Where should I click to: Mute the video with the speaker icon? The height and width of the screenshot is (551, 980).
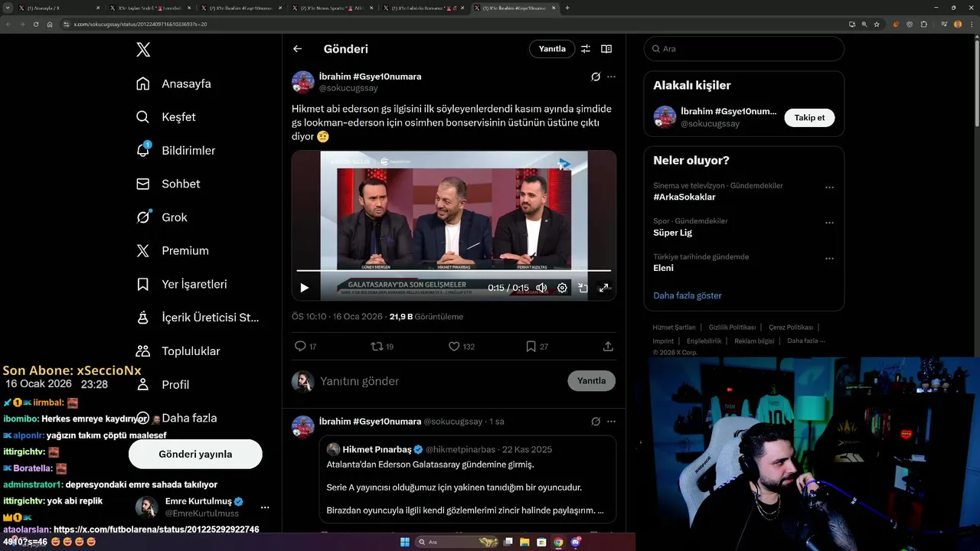pos(541,288)
